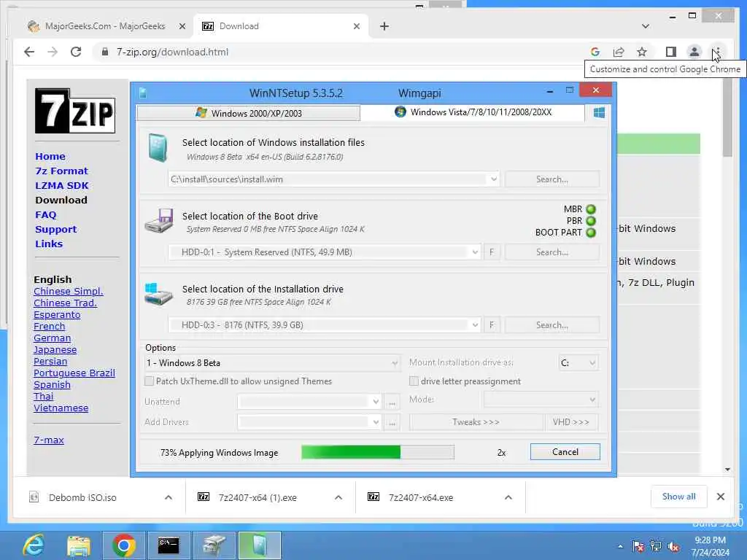747x560 pixels.
Task: Show hidden tray icons arrow
Action: (x=620, y=547)
